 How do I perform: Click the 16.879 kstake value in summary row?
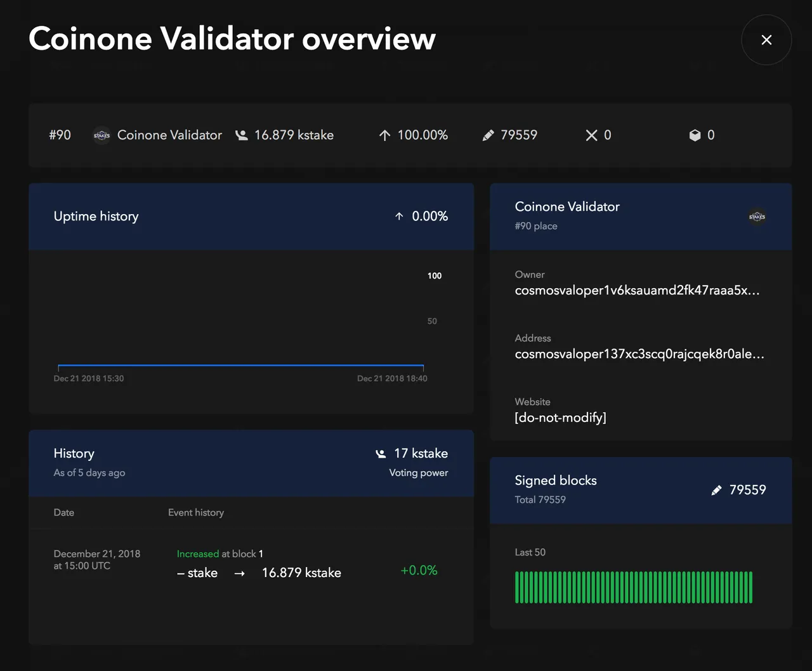pos(294,135)
